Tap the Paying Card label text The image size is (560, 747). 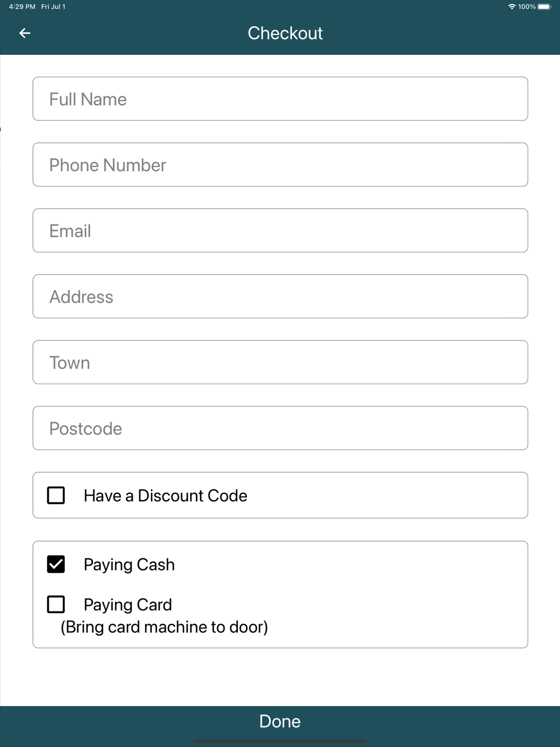128,605
